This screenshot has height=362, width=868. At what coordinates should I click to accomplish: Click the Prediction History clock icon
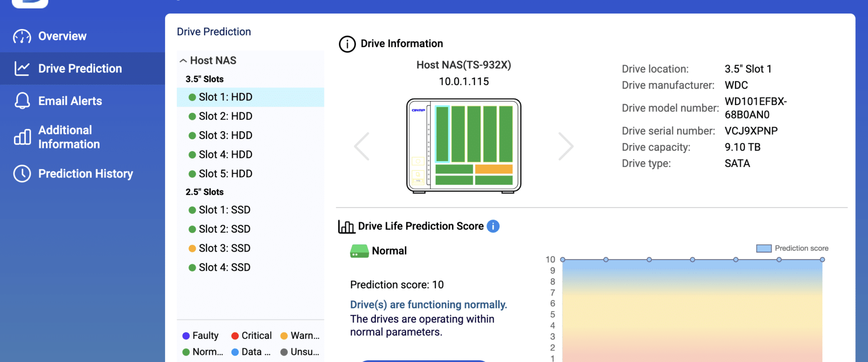click(x=22, y=173)
